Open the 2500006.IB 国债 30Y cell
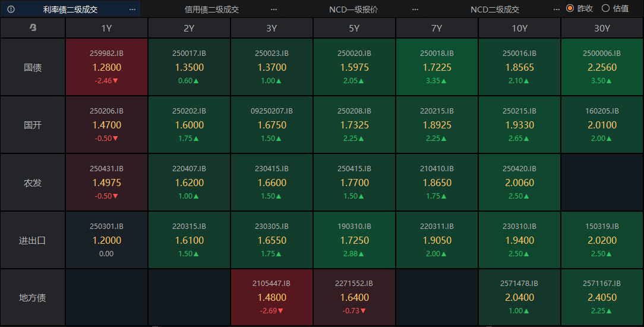This screenshot has width=644, height=327. coord(602,67)
